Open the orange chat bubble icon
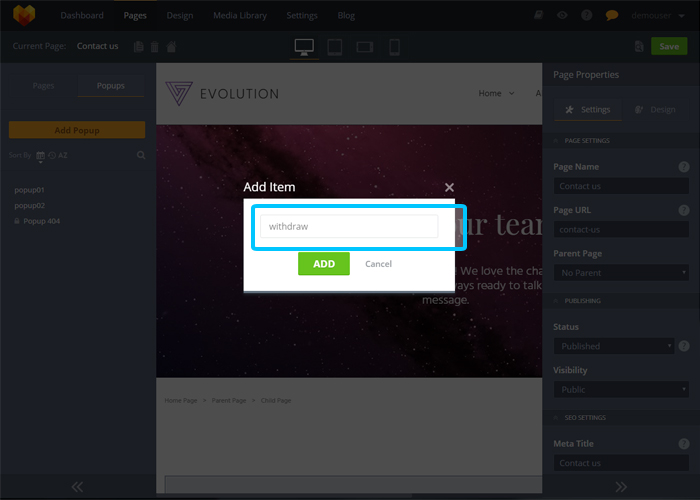 pyautogui.click(x=612, y=16)
